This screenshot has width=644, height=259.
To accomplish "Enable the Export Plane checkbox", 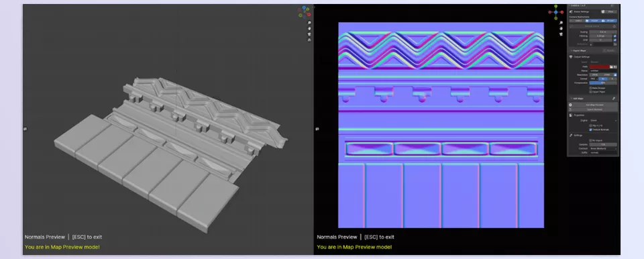I will (x=590, y=92).
